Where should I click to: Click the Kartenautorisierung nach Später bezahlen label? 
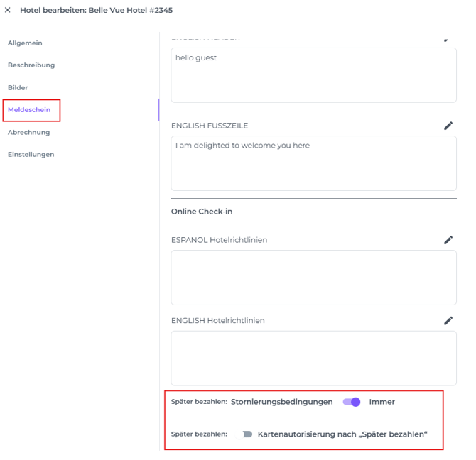click(x=342, y=434)
